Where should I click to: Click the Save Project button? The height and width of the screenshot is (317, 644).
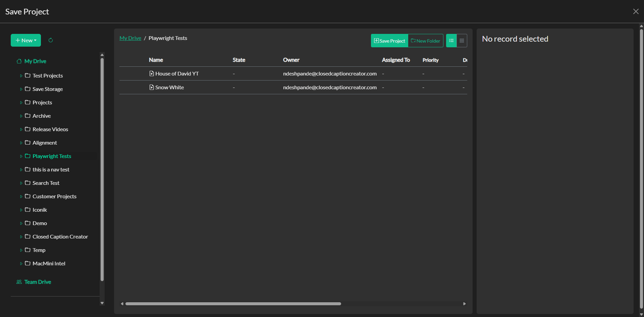(x=389, y=41)
